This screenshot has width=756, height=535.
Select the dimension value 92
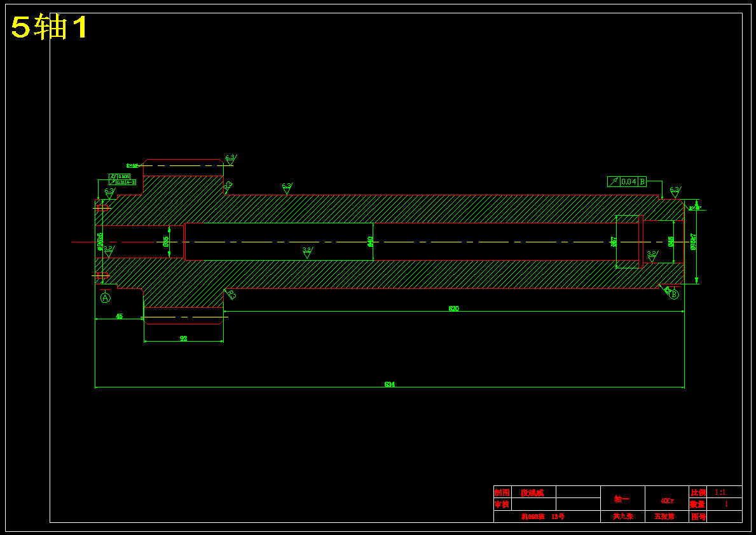pyautogui.click(x=184, y=338)
